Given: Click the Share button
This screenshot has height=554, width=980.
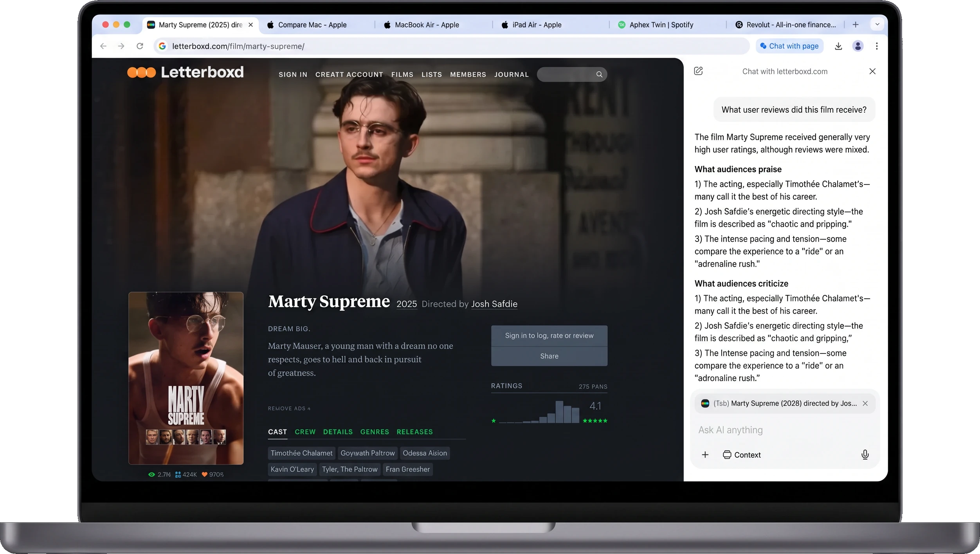Looking at the screenshot, I should pyautogui.click(x=549, y=356).
